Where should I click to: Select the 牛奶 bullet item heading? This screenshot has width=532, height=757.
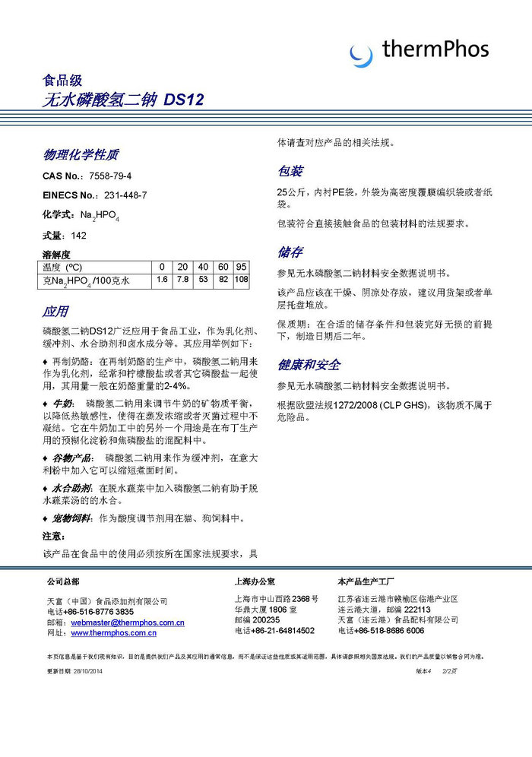[x=62, y=404]
